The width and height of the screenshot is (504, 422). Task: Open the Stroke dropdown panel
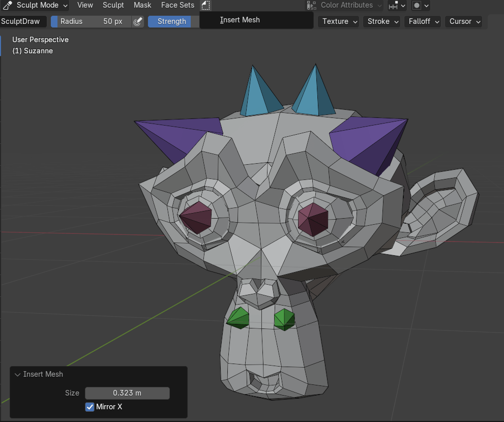point(382,21)
